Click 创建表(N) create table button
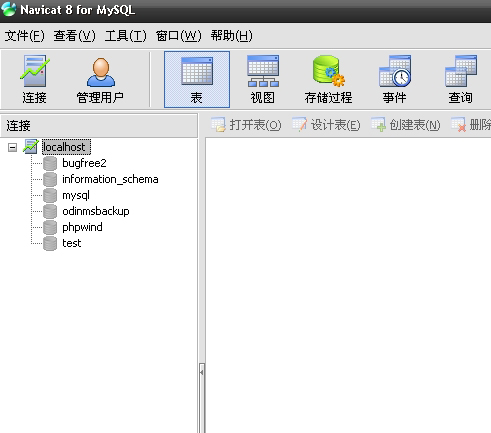Screen dimensions: 491x433 pyautogui.click(x=406, y=125)
